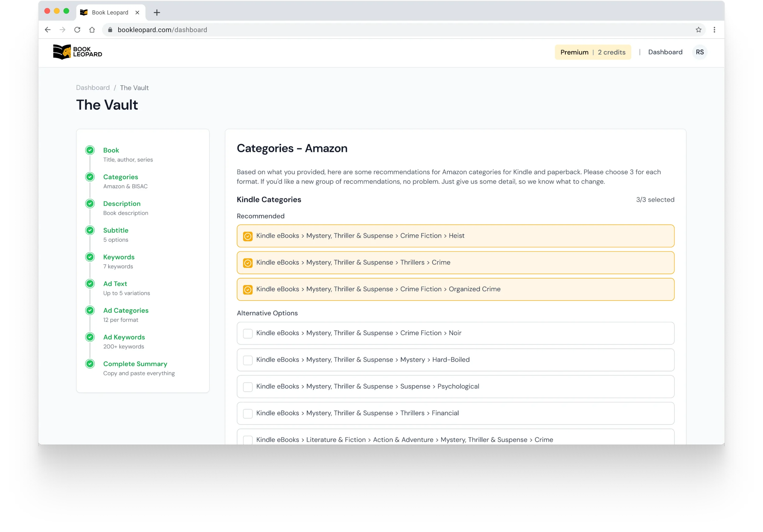Open the Complete Summary step

click(x=135, y=364)
